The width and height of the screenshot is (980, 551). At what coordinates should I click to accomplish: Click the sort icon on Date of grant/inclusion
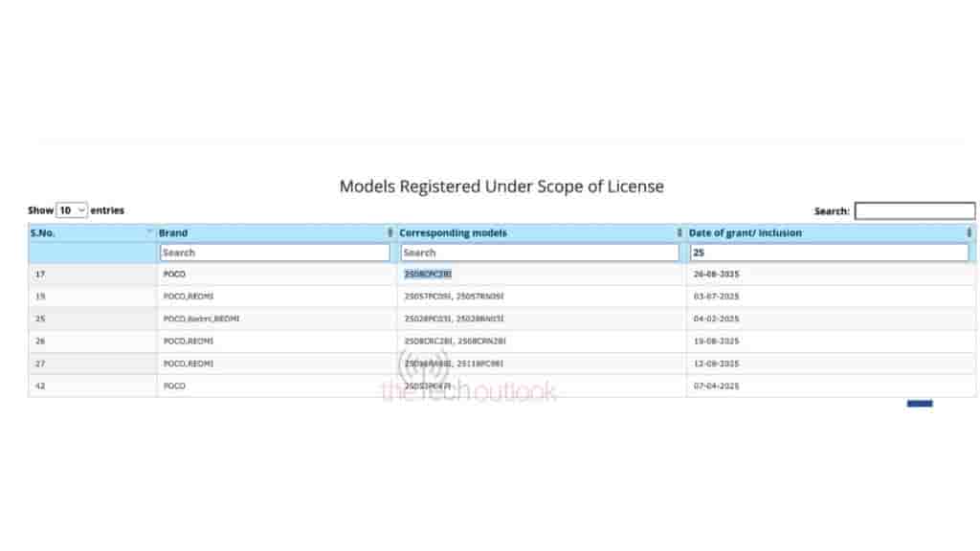point(969,232)
